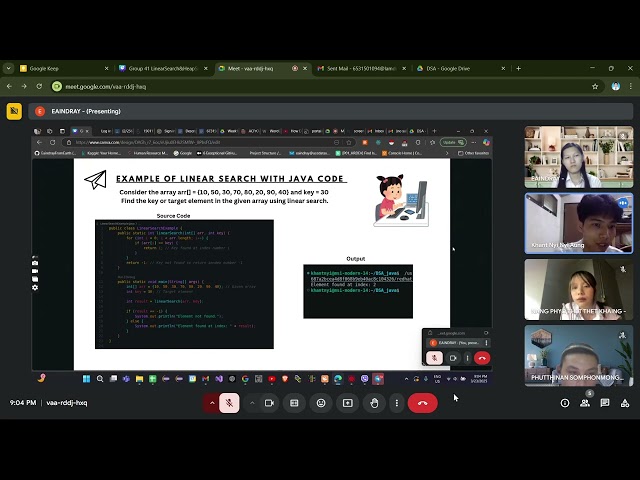Click the red hang-up in mini Meet popup
The height and width of the screenshot is (480, 640).
pyautogui.click(x=482, y=358)
